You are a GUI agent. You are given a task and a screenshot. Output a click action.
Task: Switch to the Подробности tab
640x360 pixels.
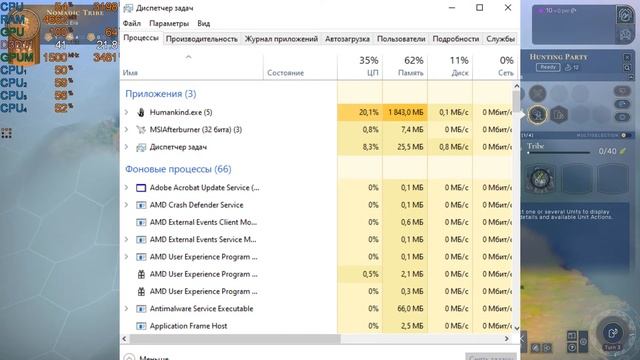[456, 39]
